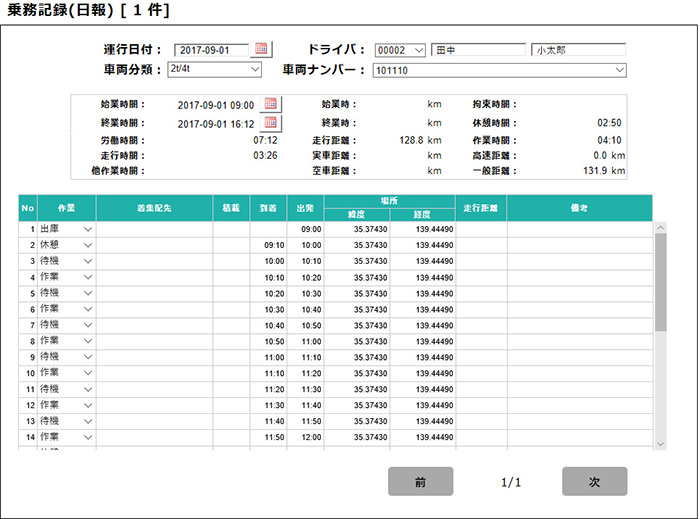Click the scroll up arrow of table
Screen dimensions: 700x519
659,228
